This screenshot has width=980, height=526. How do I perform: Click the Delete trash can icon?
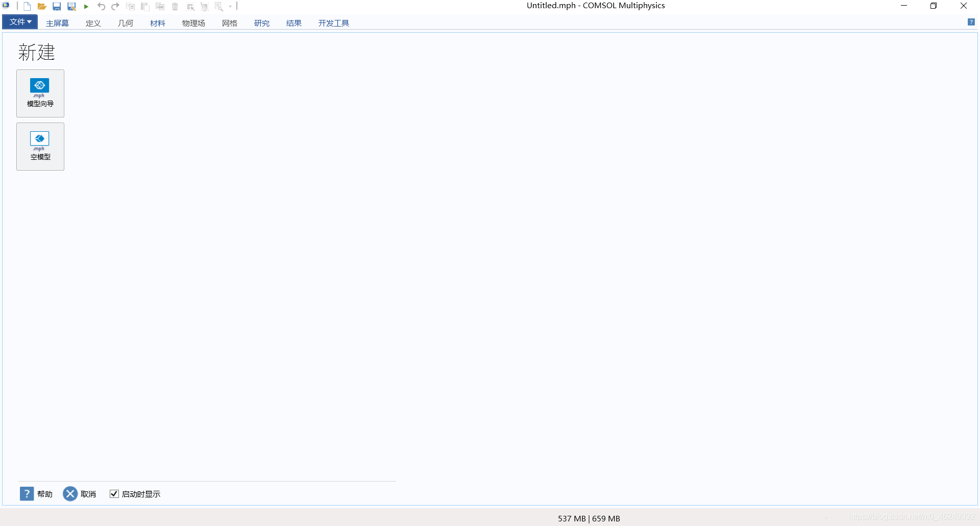pos(175,6)
